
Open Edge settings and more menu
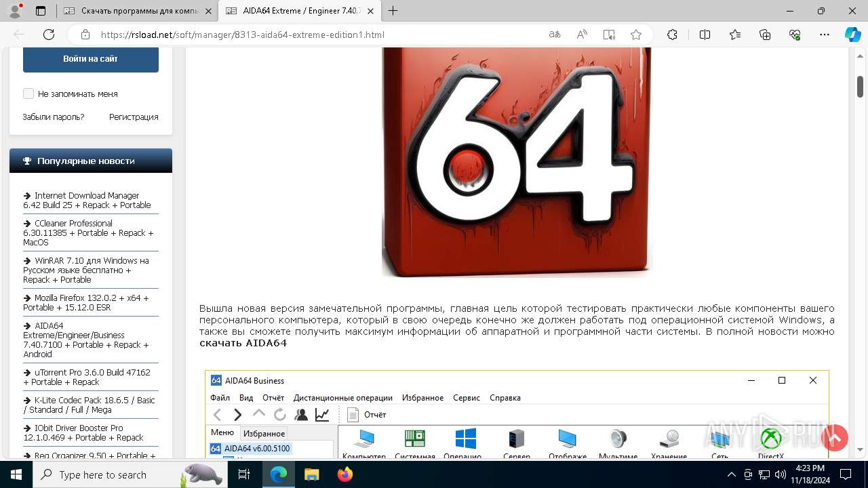[x=825, y=35]
